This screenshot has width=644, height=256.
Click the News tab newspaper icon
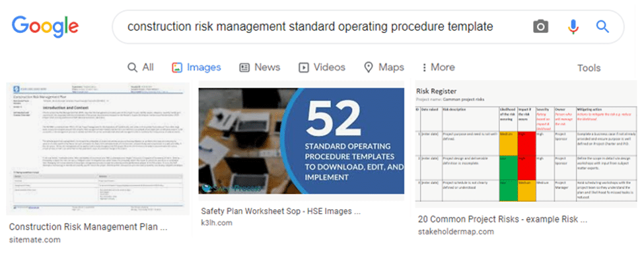click(245, 68)
